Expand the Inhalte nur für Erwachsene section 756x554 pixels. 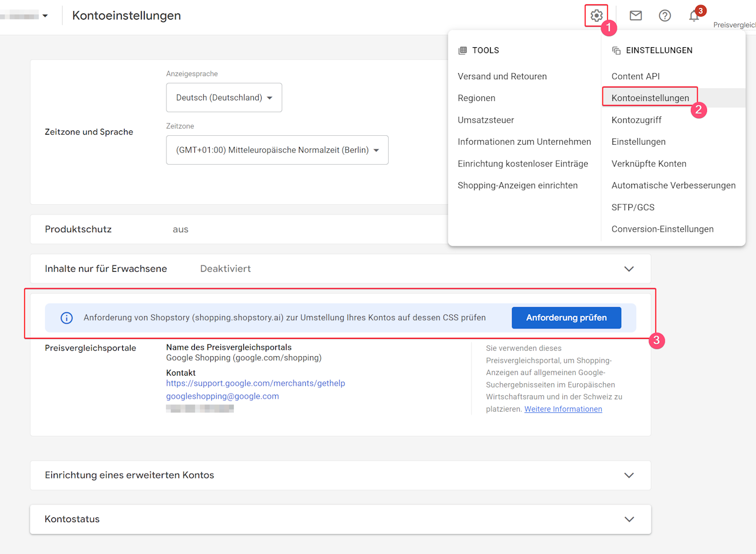(x=629, y=269)
